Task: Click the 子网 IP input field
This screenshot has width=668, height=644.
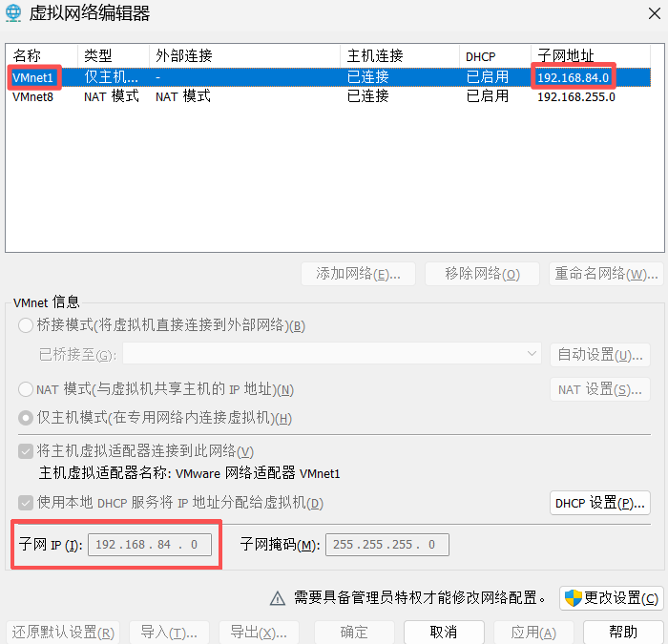Action: 150,545
